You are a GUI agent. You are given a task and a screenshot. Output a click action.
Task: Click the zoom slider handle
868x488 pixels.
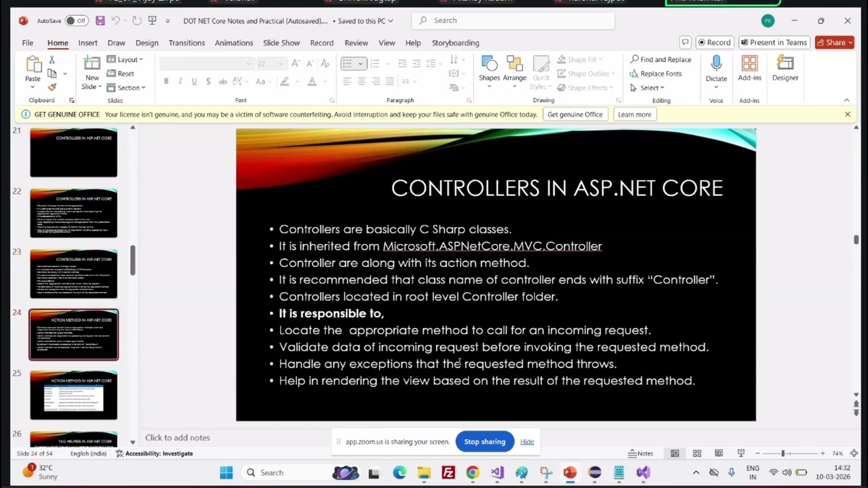[783, 453]
